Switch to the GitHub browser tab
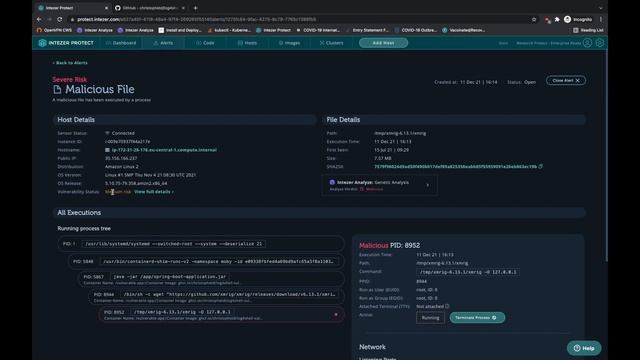Viewport: 640px width, 360px height. point(150,8)
